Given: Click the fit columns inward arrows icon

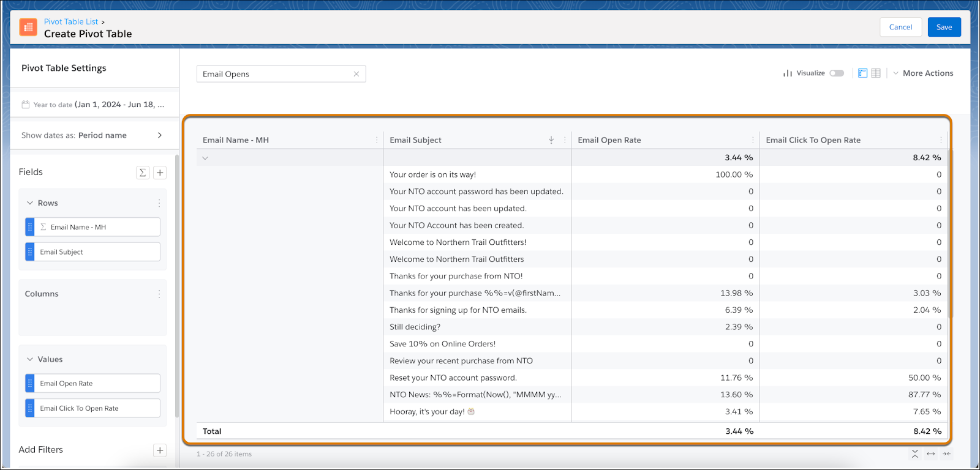Looking at the screenshot, I should [947, 453].
